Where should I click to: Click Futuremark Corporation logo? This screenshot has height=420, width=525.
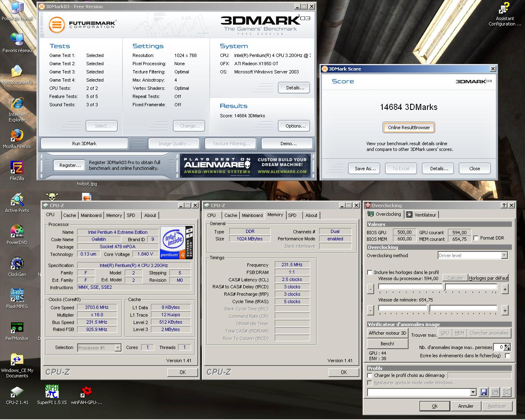(x=82, y=24)
